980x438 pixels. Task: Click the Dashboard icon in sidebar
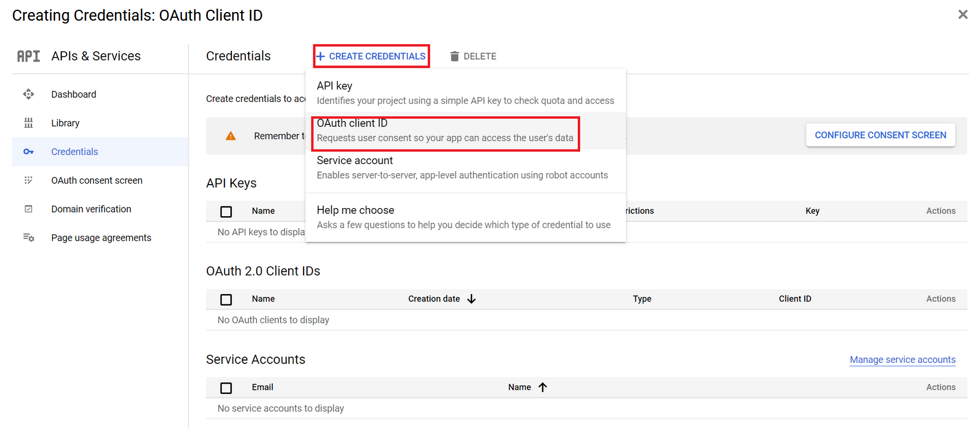(x=29, y=94)
